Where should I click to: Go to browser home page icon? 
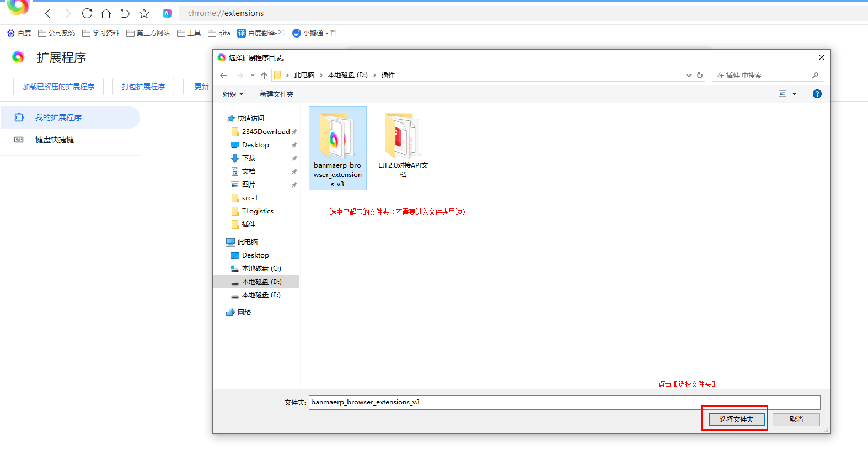(106, 13)
